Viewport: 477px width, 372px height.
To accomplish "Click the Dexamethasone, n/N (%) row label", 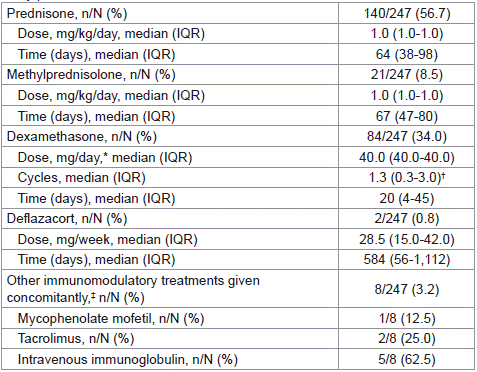I will click(x=82, y=137).
